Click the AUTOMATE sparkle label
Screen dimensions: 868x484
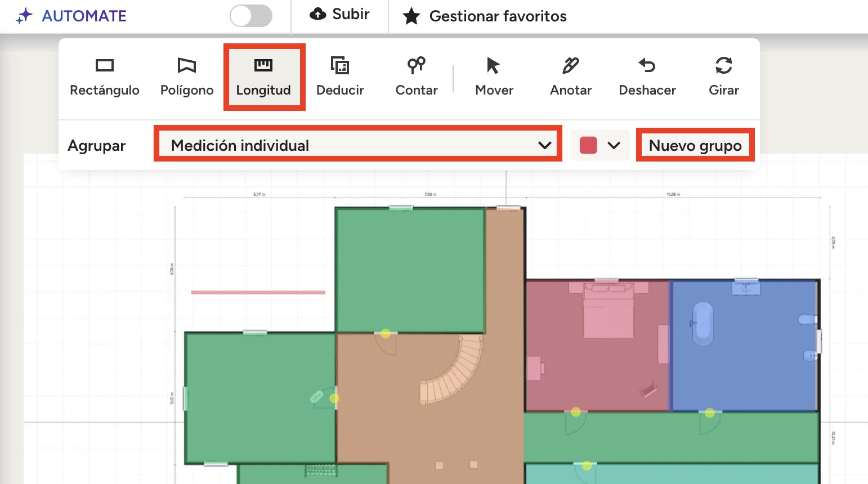click(72, 16)
